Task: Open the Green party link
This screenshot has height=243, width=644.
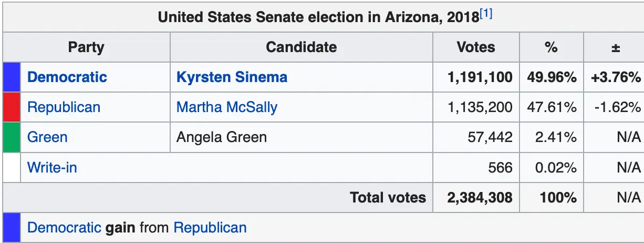Action: [47, 137]
